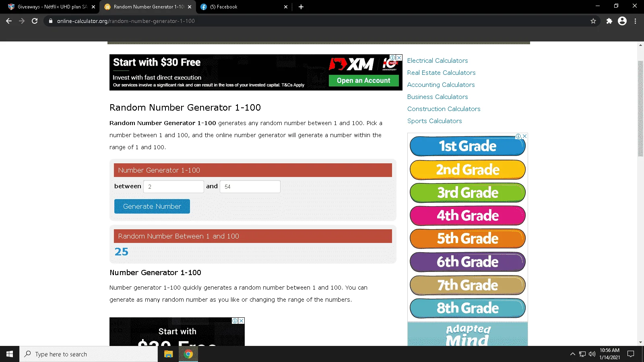Screen dimensions: 644x362
Task: Go back to the previous page
Action: coord(9,21)
